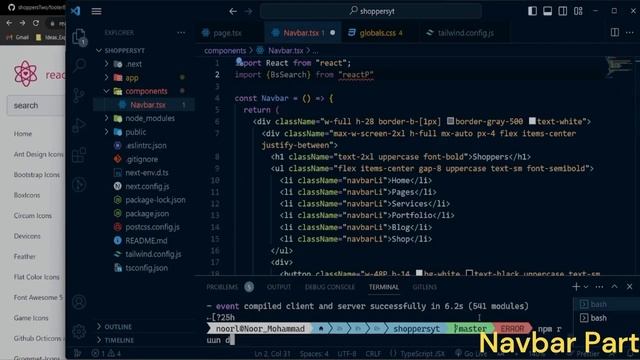640x360 pixels.
Task: Click the text-white color swatch
Action: click(x=532, y=121)
